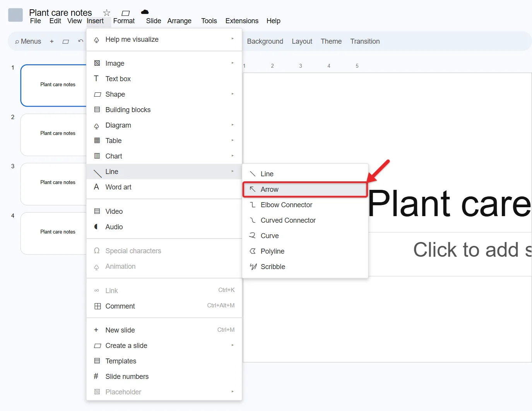Click the Text box T icon
The height and width of the screenshot is (411, 532).
click(x=96, y=78)
